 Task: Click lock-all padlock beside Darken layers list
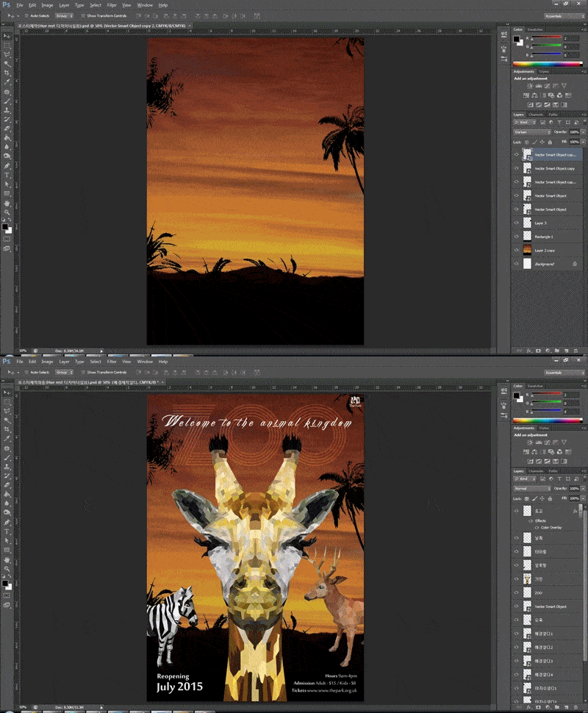pos(550,143)
